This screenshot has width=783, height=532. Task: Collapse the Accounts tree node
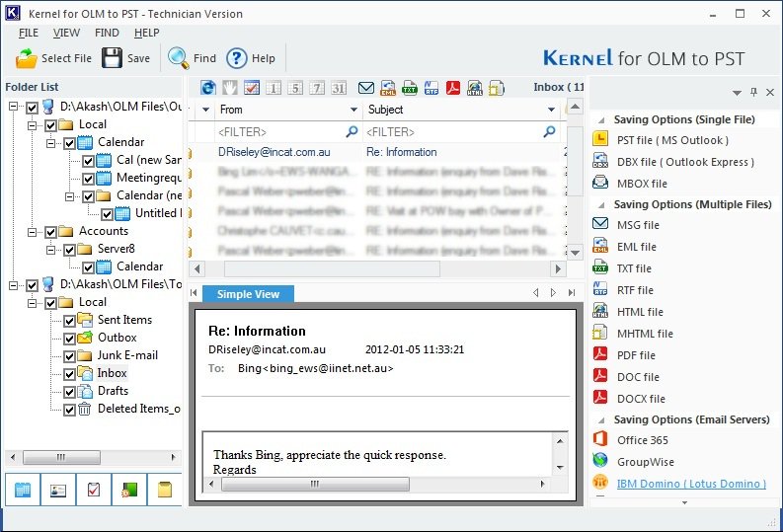32,232
